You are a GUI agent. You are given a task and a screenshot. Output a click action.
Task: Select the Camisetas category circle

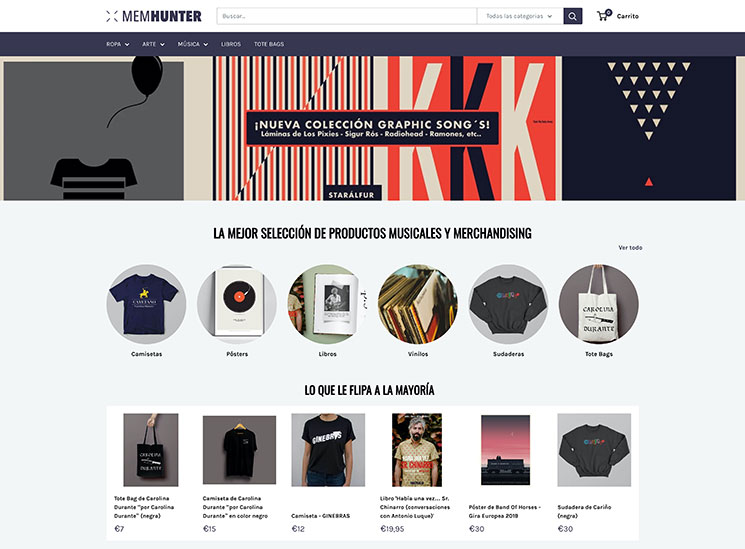point(146,304)
